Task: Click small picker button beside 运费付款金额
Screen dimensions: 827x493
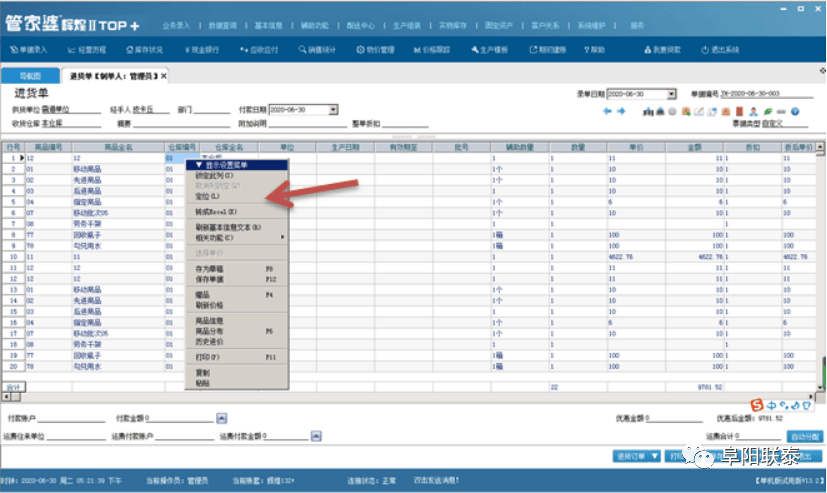Action: click(316, 436)
